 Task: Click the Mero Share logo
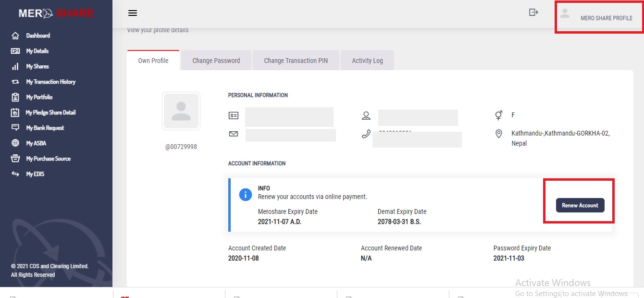[x=56, y=13]
